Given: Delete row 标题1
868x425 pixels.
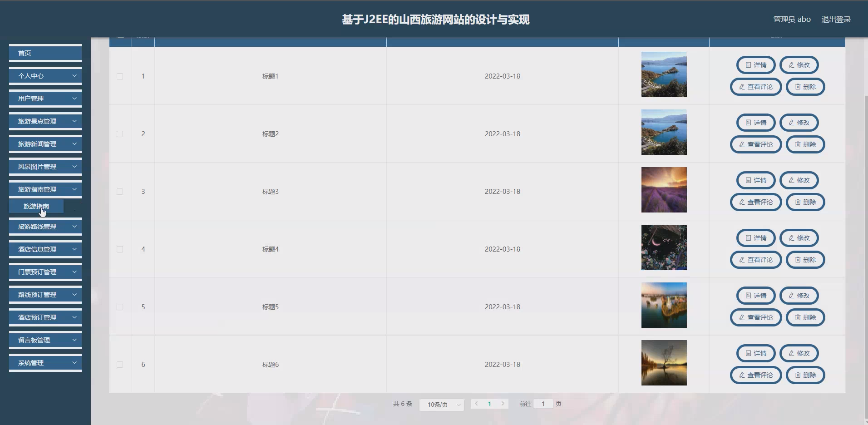Looking at the screenshot, I should tap(805, 87).
